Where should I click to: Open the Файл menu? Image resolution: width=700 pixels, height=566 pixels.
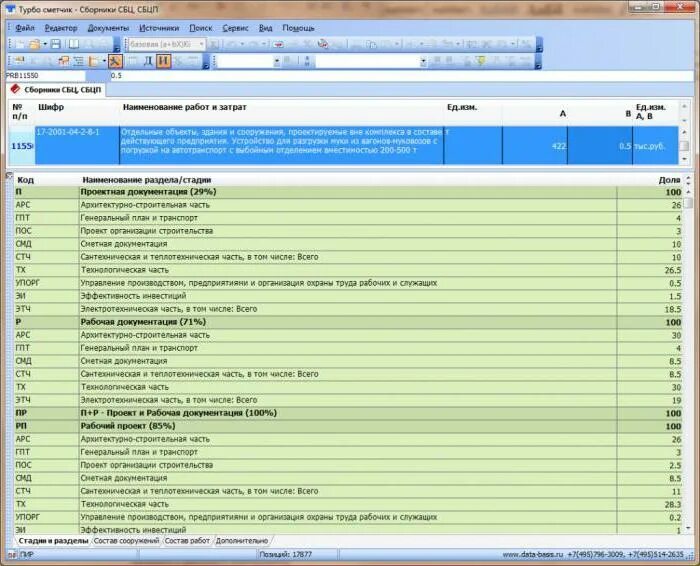(25, 28)
